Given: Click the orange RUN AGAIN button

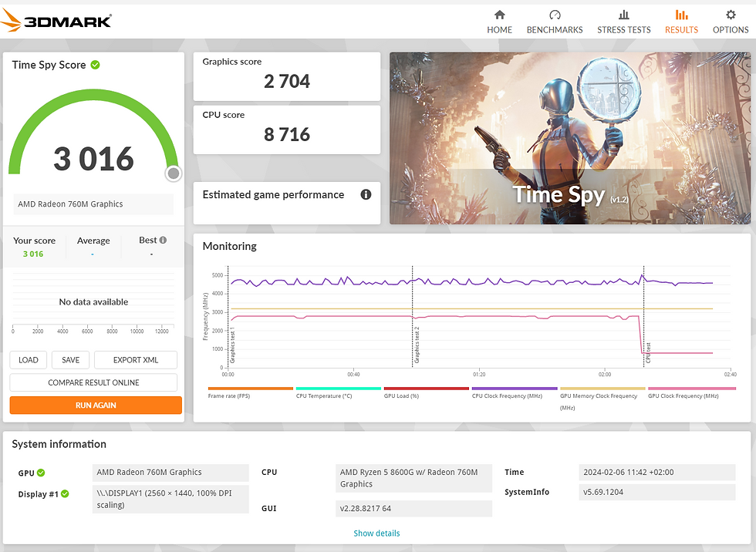Looking at the screenshot, I should pos(96,405).
